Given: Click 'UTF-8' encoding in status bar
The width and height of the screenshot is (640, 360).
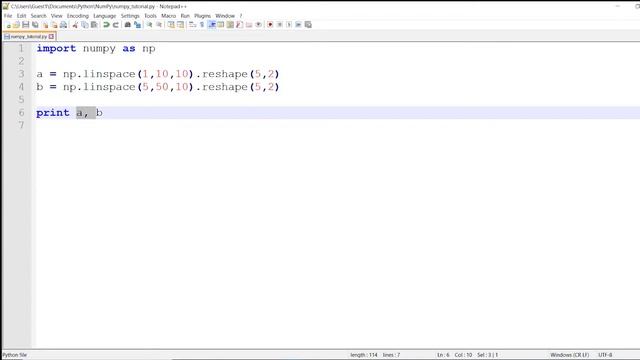Looking at the screenshot, I should pos(605,355).
